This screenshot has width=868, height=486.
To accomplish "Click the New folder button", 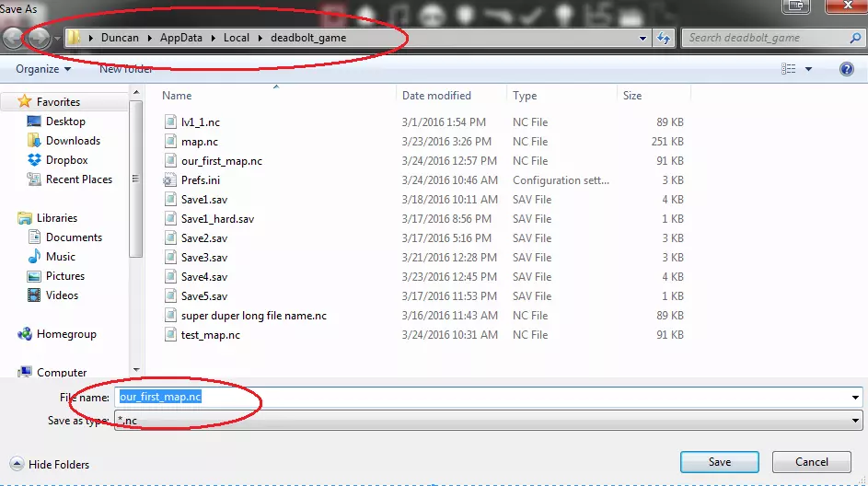I will coord(126,69).
